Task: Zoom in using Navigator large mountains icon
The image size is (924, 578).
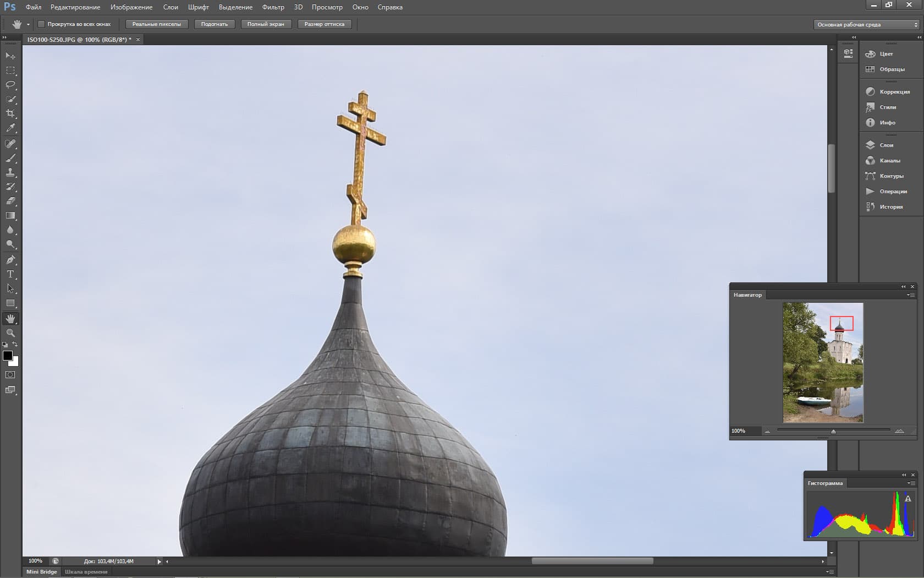Action: click(x=899, y=431)
